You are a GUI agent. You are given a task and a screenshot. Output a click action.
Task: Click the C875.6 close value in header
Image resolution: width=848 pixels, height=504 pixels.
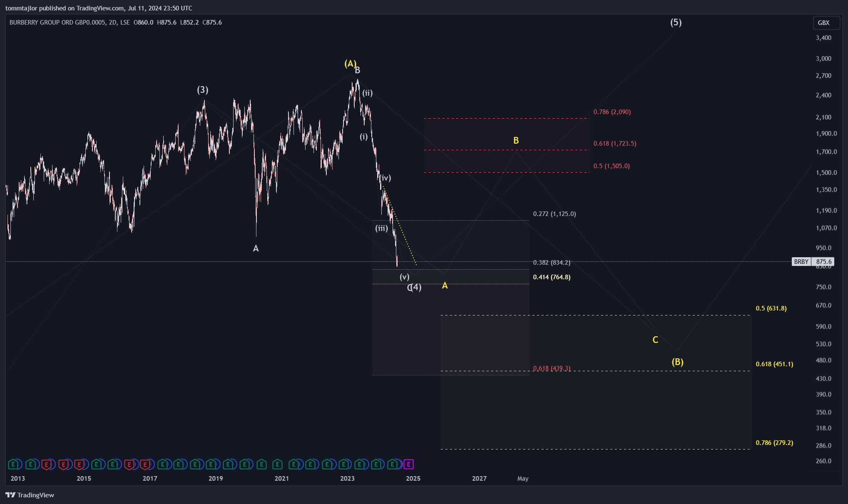[x=212, y=22]
